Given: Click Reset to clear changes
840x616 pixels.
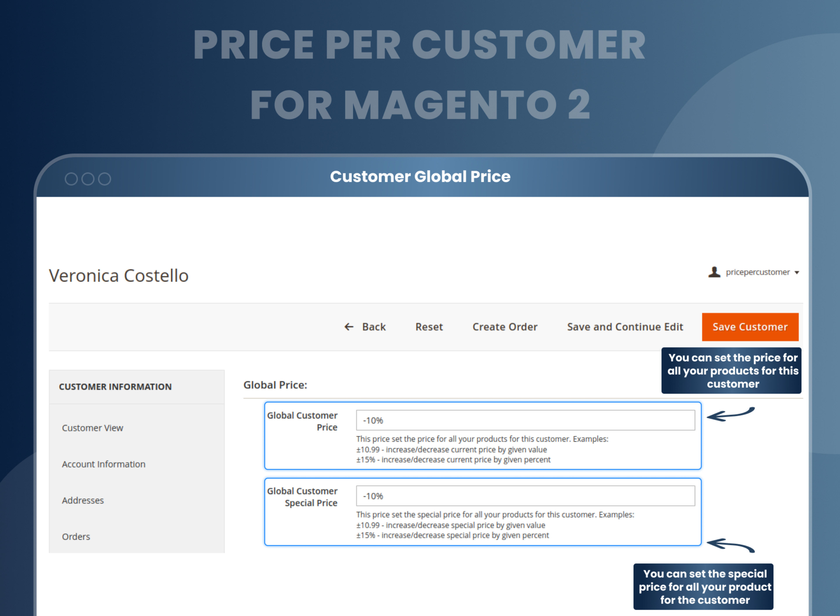Looking at the screenshot, I should tap(429, 327).
